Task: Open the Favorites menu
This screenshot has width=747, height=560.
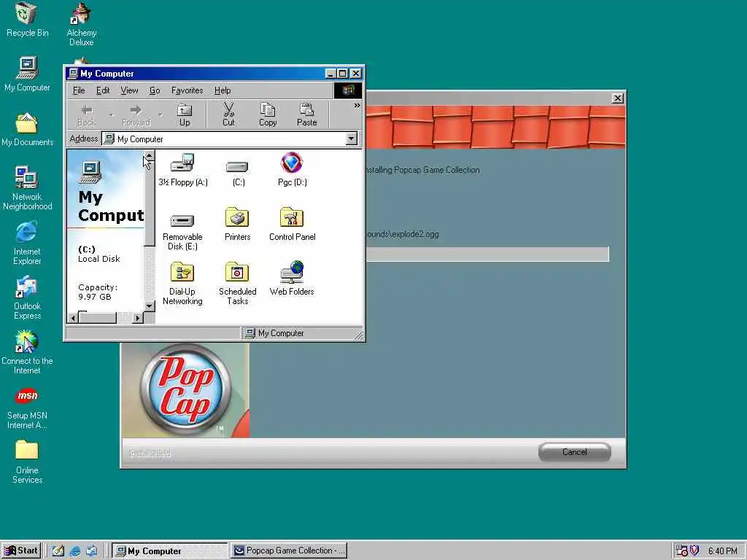Action: coord(187,90)
